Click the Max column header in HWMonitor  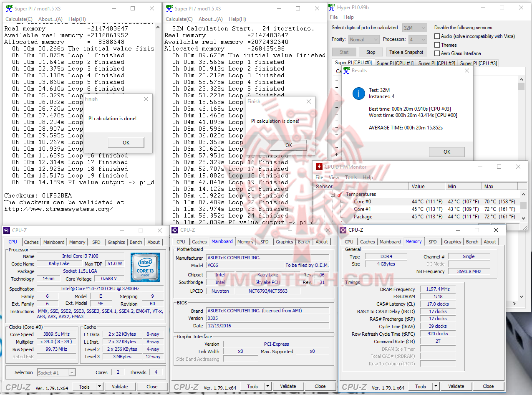(x=499, y=186)
